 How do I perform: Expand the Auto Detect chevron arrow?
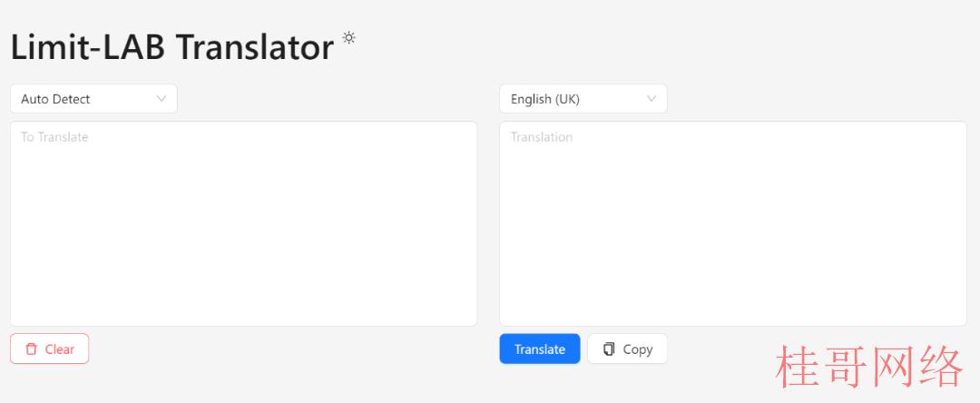click(x=162, y=99)
